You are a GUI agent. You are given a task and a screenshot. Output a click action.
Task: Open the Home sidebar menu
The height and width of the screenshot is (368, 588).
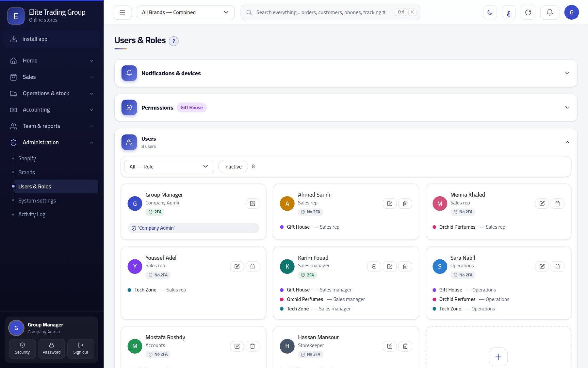52,61
